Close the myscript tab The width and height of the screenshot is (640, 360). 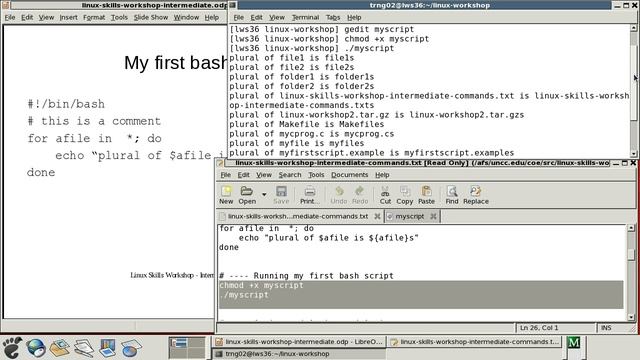[x=433, y=216]
